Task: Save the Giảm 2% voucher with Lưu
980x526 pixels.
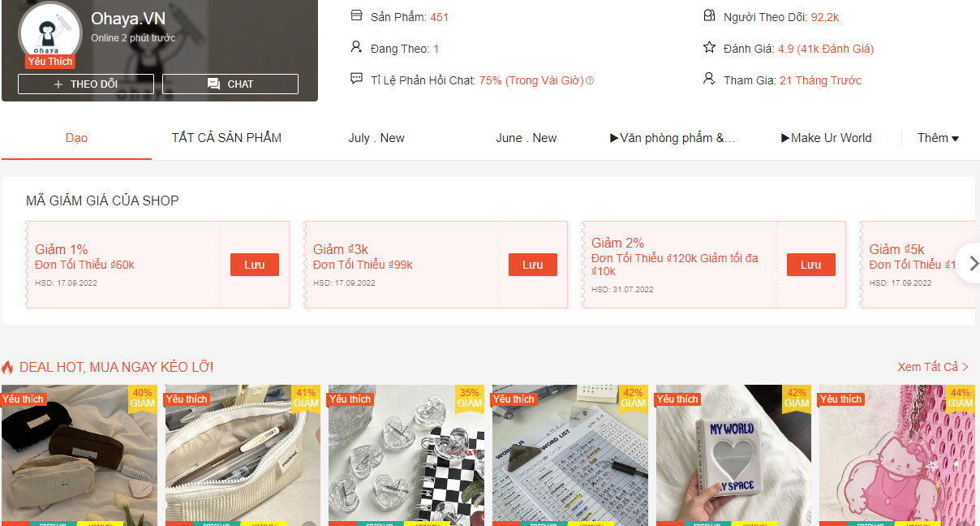Action: tap(811, 265)
